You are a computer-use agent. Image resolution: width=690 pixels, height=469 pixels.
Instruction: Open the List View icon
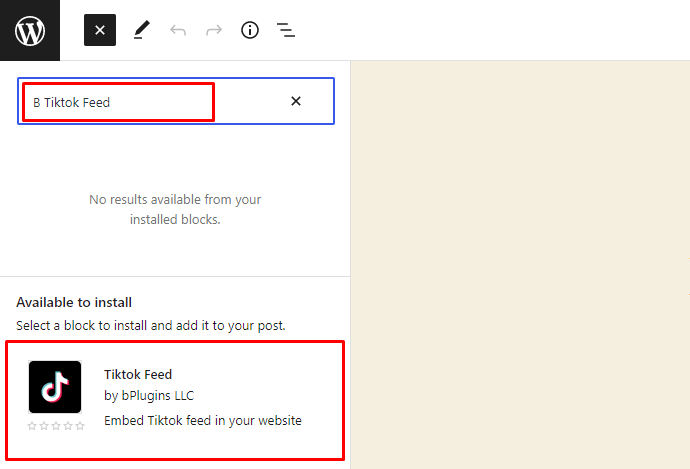click(x=286, y=30)
